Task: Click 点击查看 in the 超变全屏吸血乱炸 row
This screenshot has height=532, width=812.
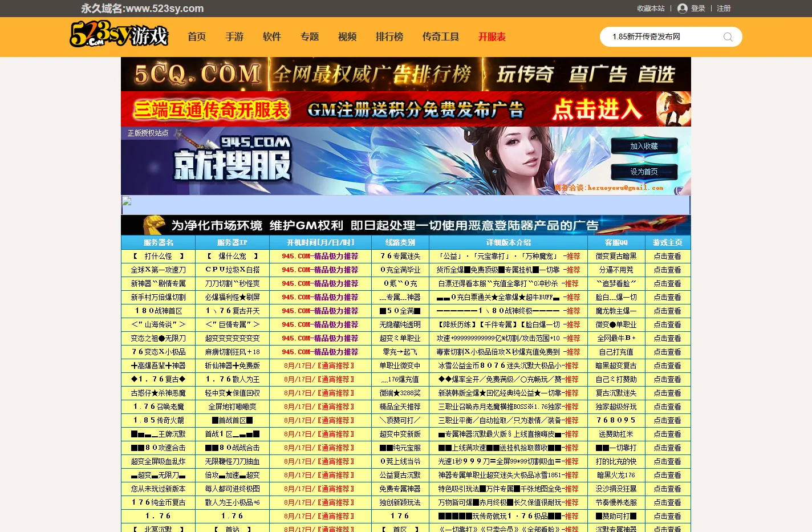Action: pos(668,461)
